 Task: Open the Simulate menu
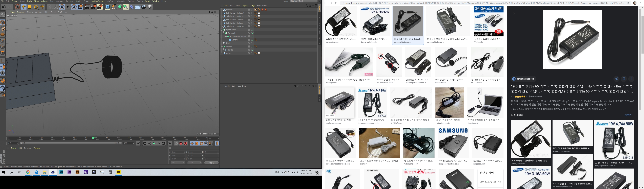pyautogui.click(x=69, y=1)
